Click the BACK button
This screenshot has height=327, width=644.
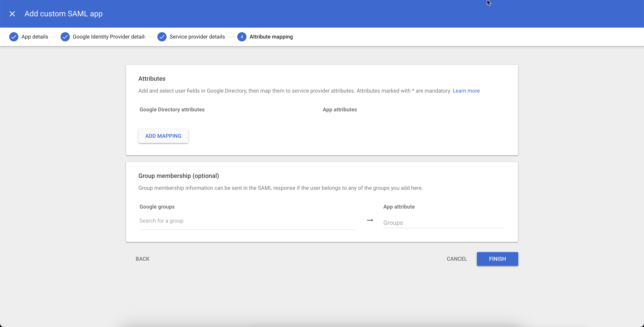coord(142,259)
